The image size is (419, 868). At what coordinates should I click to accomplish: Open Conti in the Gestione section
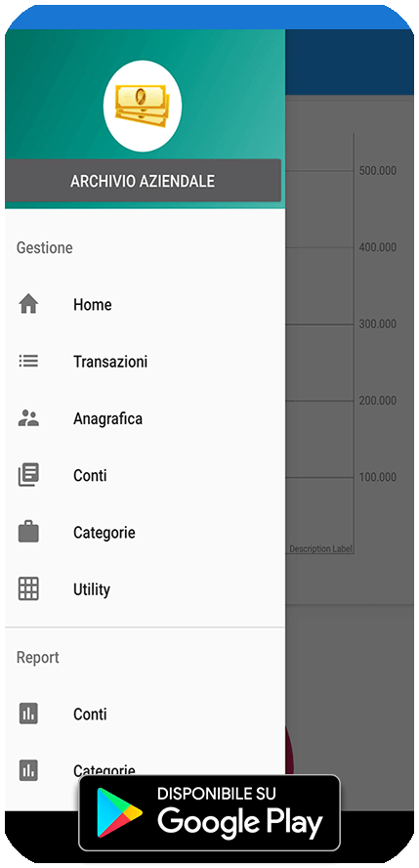tap(146, 475)
